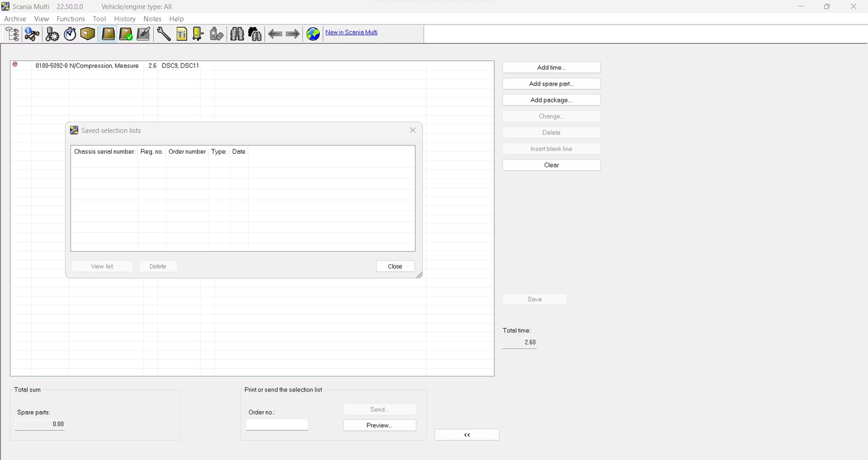
Task: Open the History menu
Action: pyautogui.click(x=125, y=19)
